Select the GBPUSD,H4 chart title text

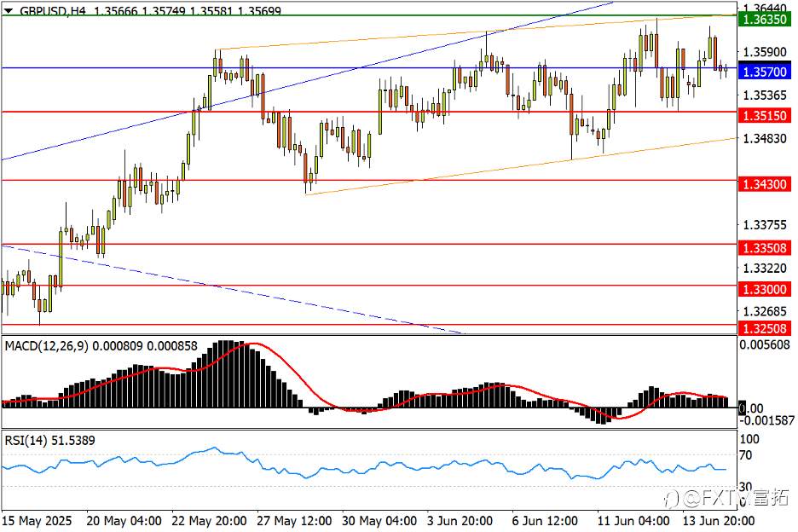[x=52, y=11]
